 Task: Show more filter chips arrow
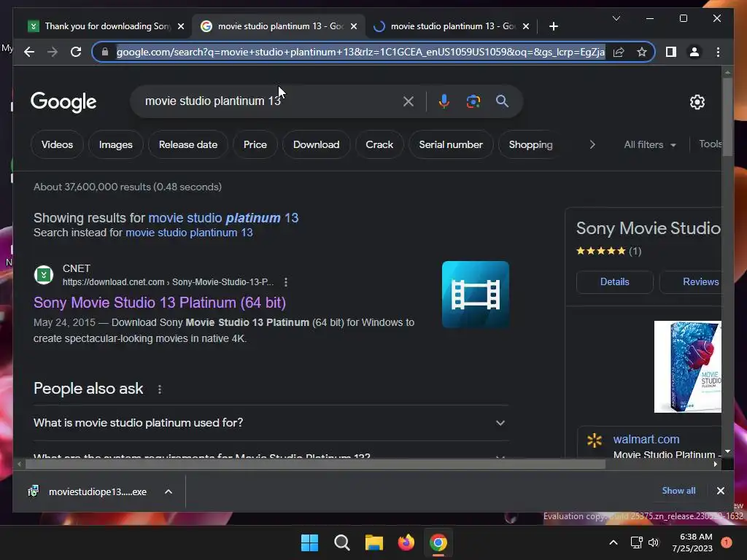(592, 144)
